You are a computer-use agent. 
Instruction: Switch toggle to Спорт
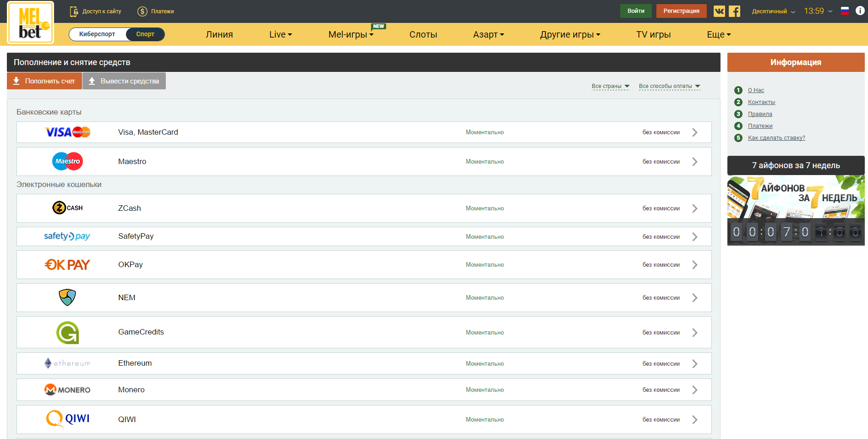[x=145, y=34]
